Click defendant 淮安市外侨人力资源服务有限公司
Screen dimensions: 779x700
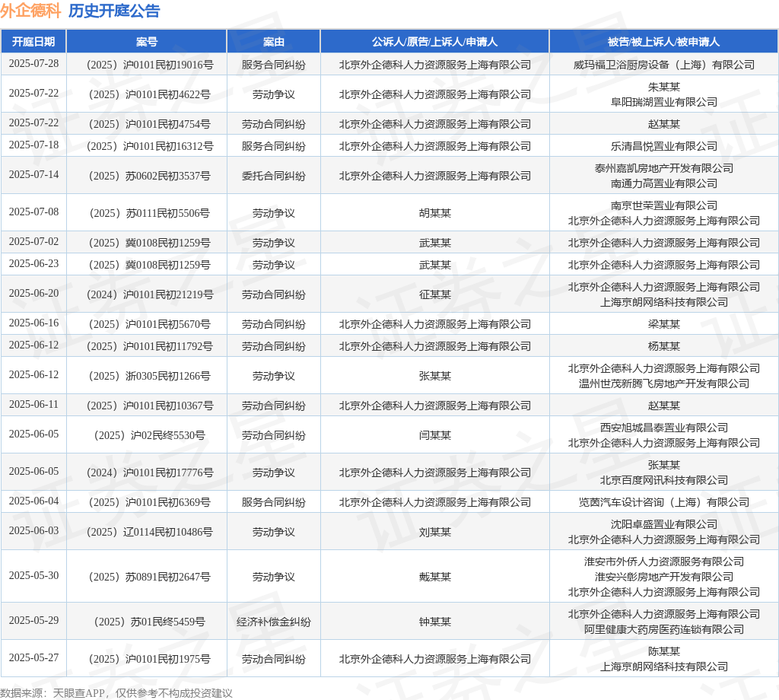[x=663, y=562]
